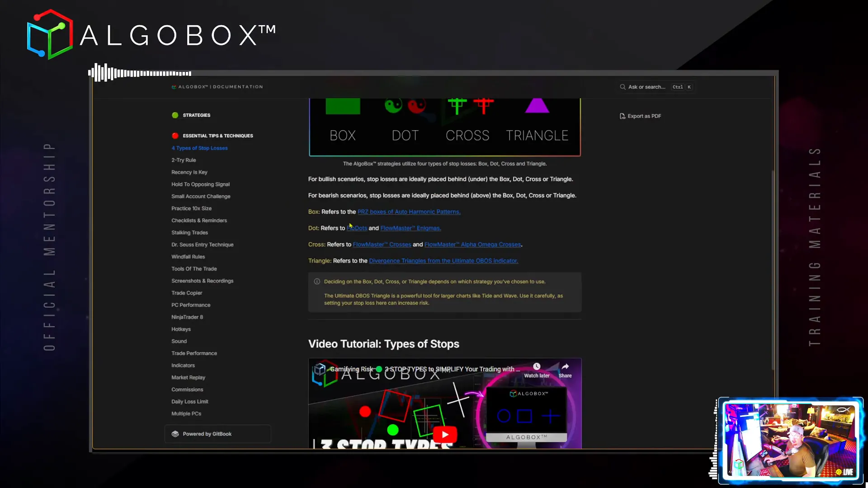The image size is (868, 488).
Task: Click the GitBook logo icon
Action: coord(175,434)
